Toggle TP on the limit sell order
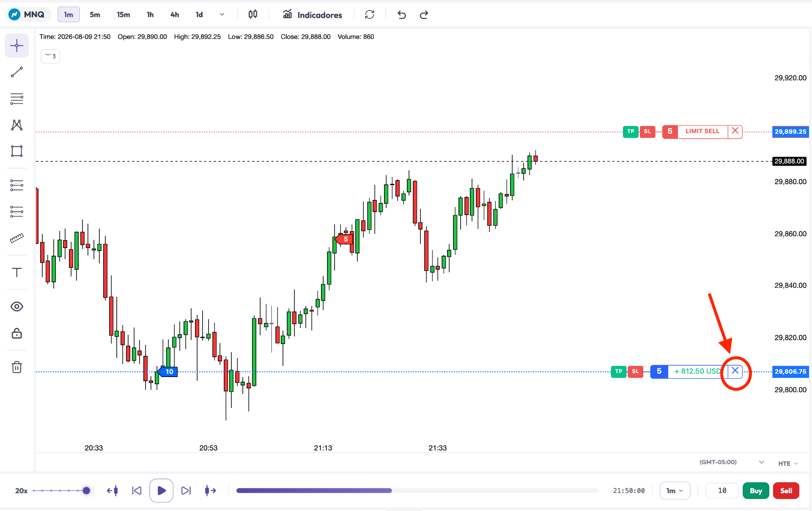Image resolution: width=812 pixels, height=511 pixels. tap(631, 131)
